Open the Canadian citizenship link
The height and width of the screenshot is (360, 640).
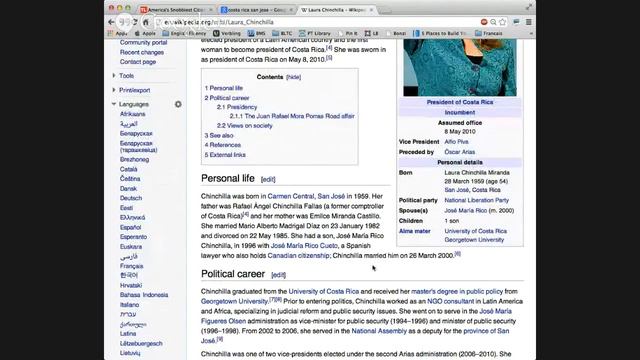298,256
